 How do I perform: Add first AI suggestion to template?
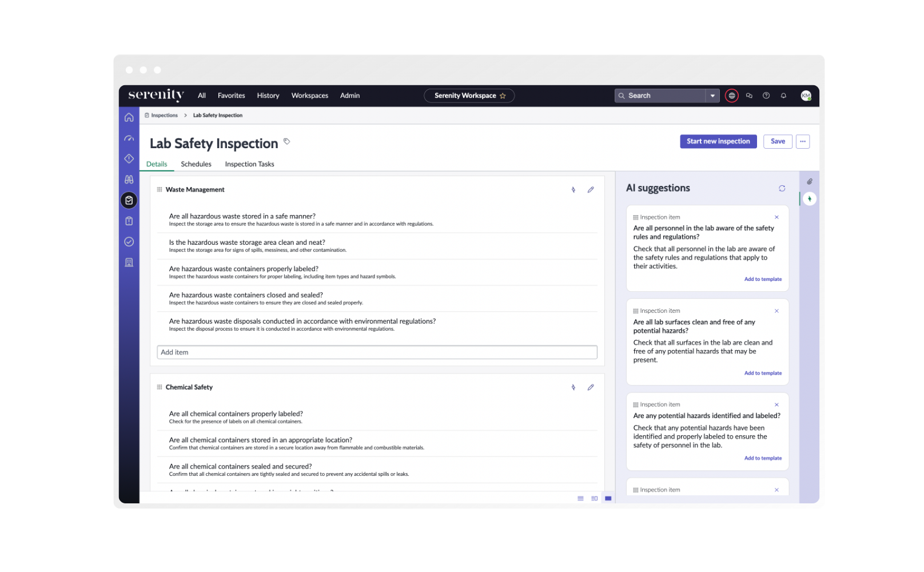[x=763, y=279]
